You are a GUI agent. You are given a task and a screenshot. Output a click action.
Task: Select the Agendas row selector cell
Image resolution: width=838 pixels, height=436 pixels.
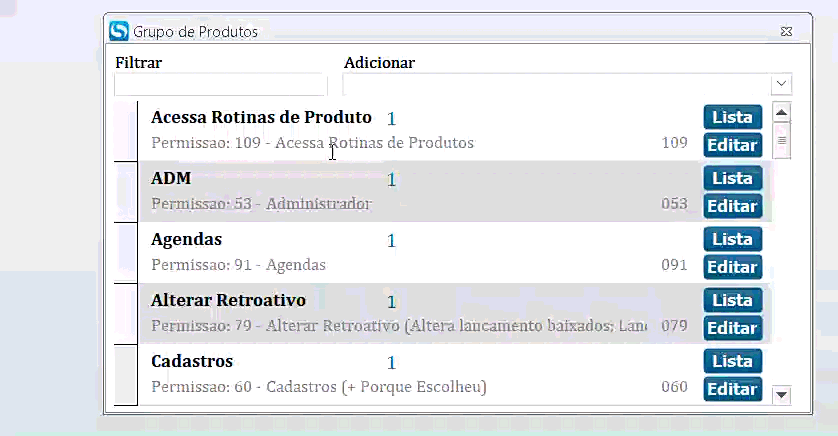coord(126,252)
